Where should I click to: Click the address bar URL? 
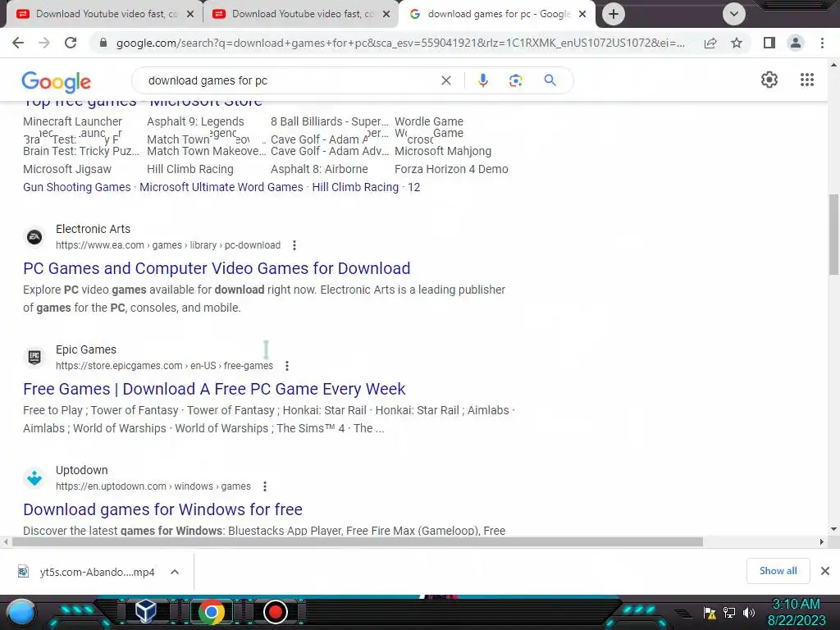pyautogui.click(x=400, y=43)
